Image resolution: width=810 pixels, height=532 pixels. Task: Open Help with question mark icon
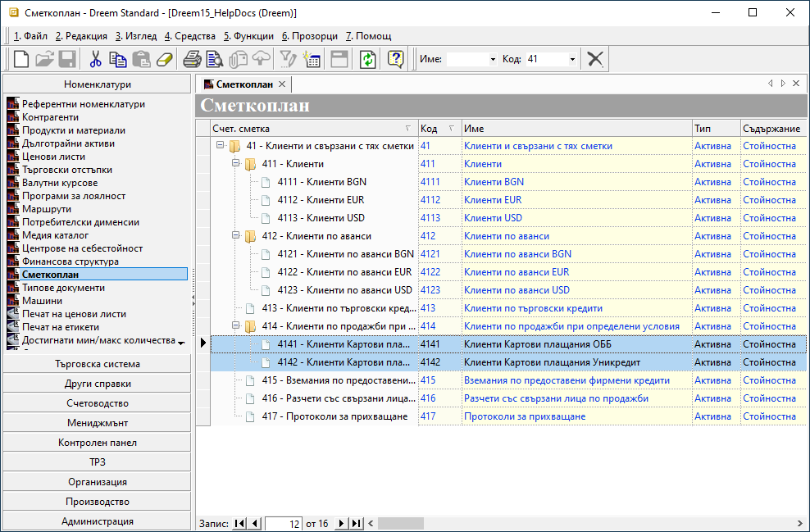396,59
